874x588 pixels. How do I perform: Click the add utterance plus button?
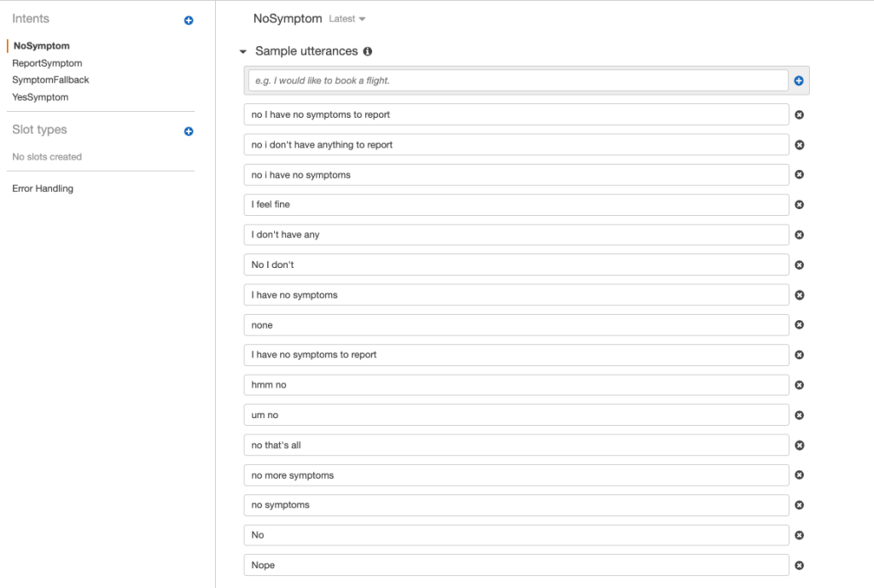coord(798,79)
